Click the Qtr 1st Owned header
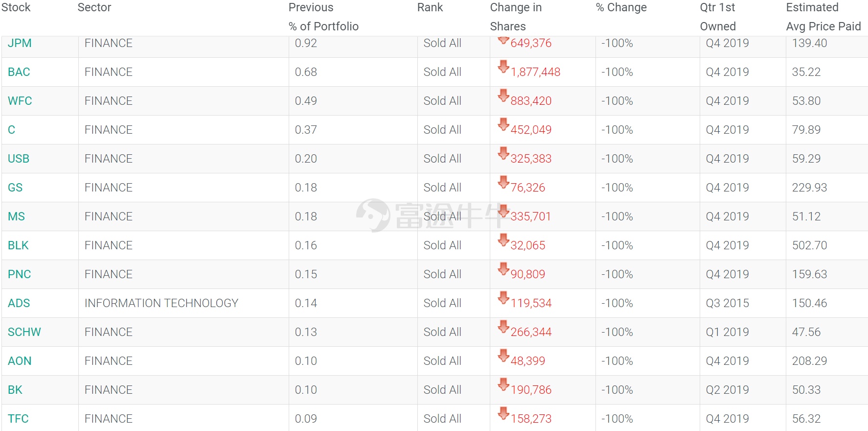Screen dimensions: 868x431 (x=718, y=17)
